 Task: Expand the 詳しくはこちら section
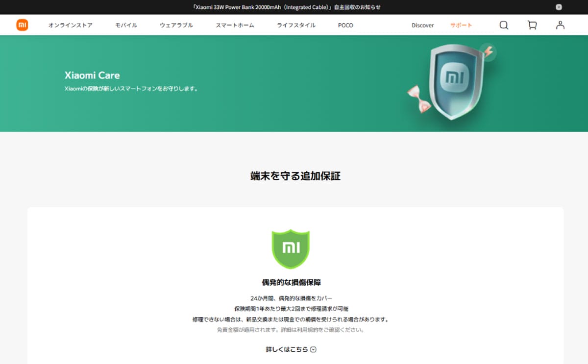click(x=287, y=349)
